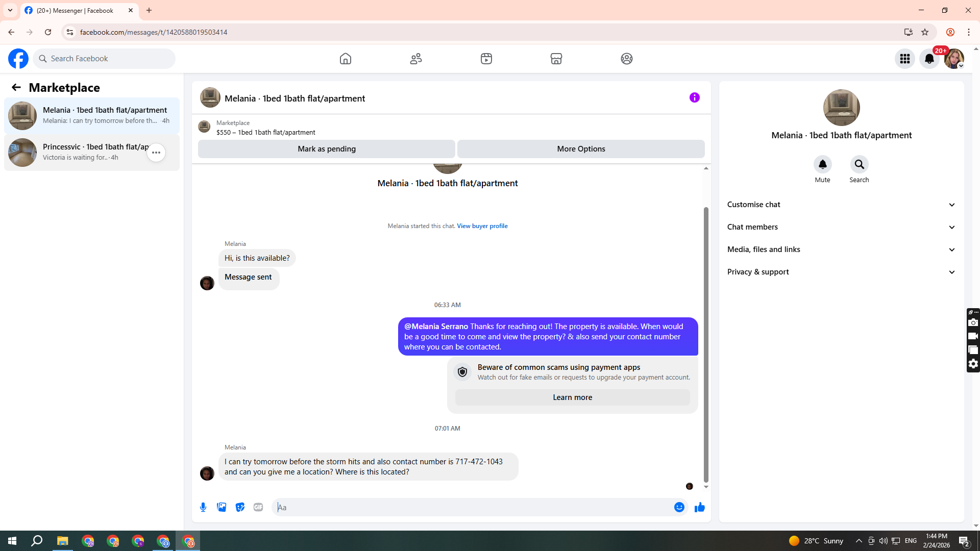This screenshot has height=551, width=980.
Task: Attach a photo using image icon
Action: (x=222, y=507)
